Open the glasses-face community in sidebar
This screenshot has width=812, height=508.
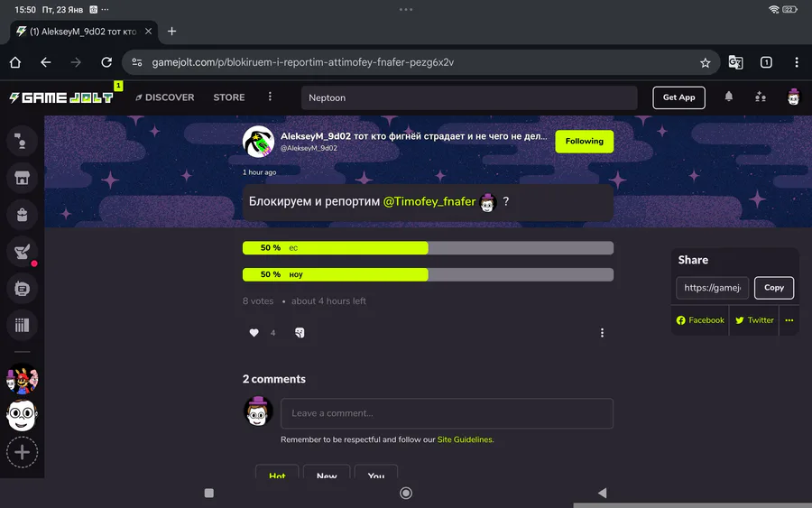click(22, 415)
